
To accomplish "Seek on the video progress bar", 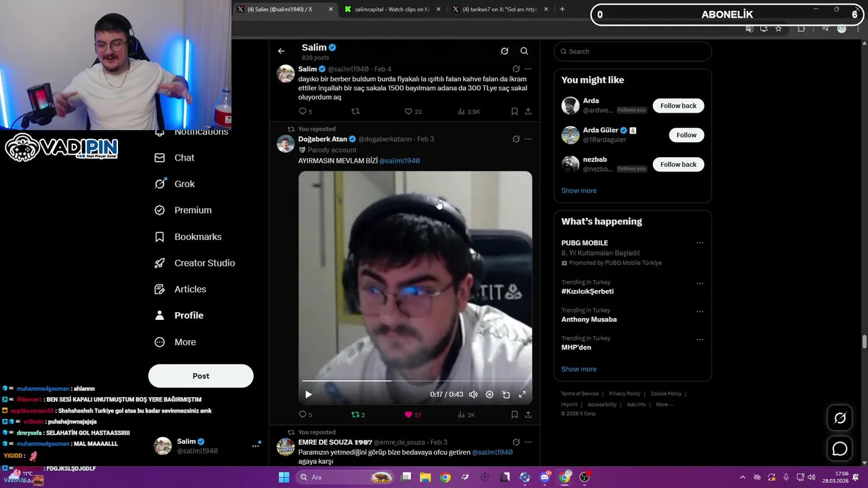I will tap(415, 380).
